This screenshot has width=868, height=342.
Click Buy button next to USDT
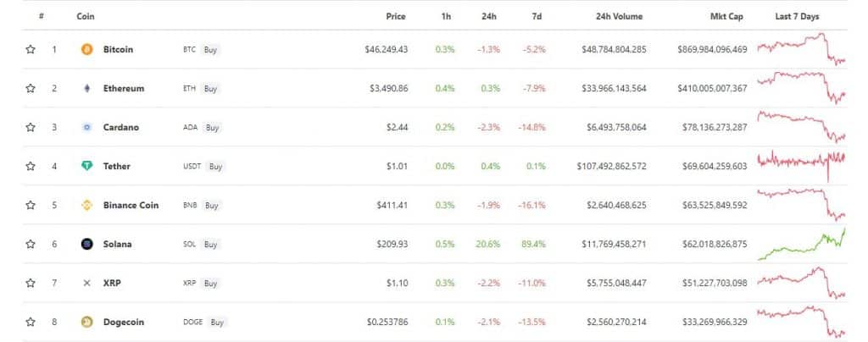click(215, 166)
